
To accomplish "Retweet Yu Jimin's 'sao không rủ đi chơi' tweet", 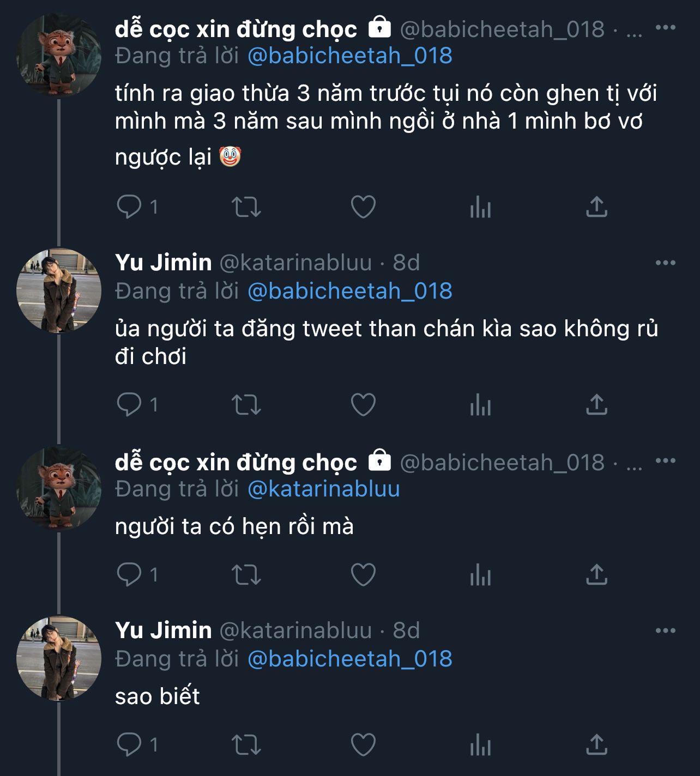I will (x=246, y=405).
